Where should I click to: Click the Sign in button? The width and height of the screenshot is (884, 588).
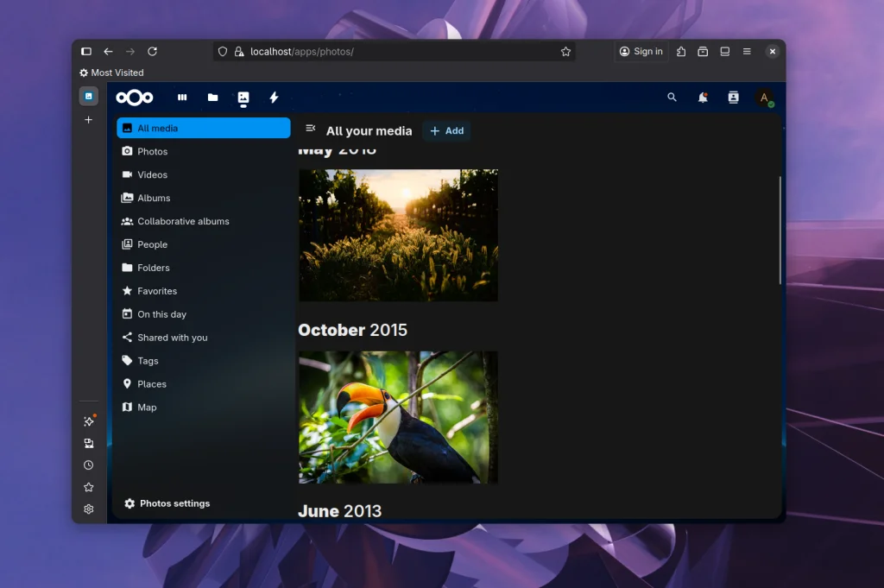641,51
